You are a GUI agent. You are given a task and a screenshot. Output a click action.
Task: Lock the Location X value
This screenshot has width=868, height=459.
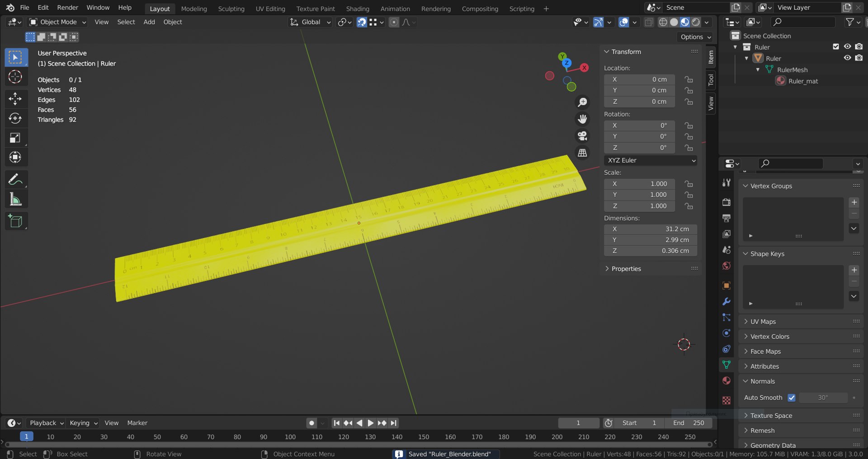(x=689, y=80)
